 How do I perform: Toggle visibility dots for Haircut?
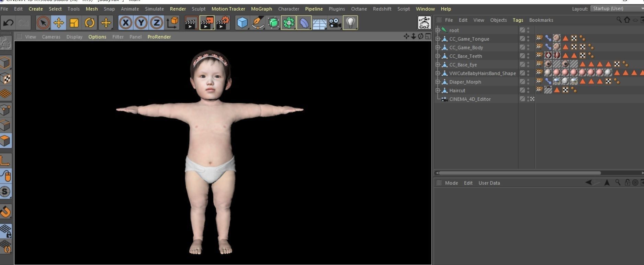point(528,90)
